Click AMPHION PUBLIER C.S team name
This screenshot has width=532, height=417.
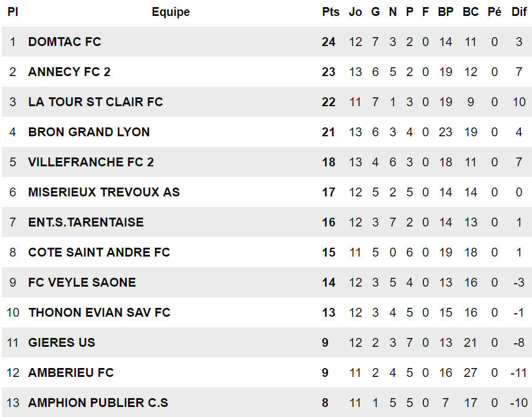click(98, 403)
